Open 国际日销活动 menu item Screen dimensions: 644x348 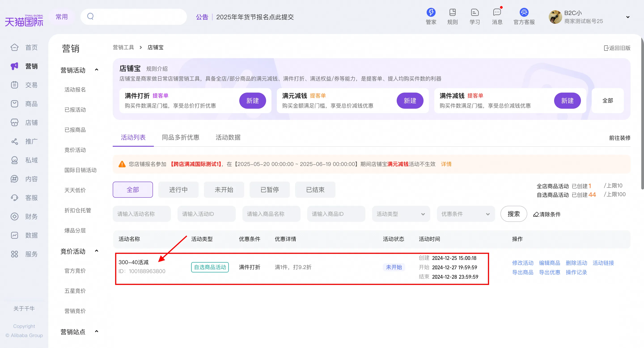point(80,170)
